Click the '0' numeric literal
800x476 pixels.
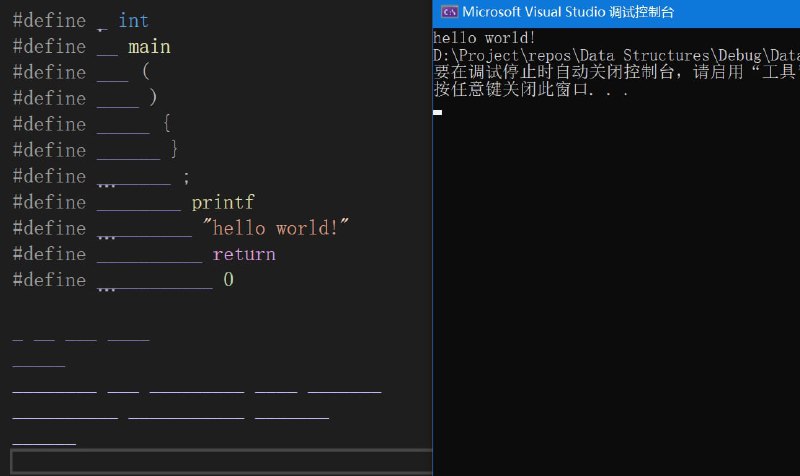228,280
